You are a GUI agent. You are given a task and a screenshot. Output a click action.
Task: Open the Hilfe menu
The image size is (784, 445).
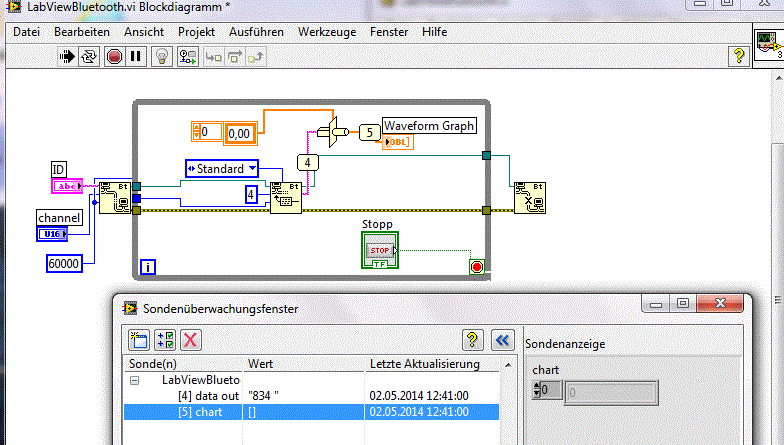point(434,32)
